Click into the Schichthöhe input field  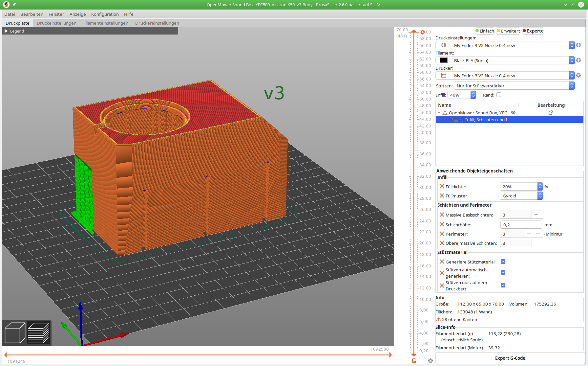[521, 224]
